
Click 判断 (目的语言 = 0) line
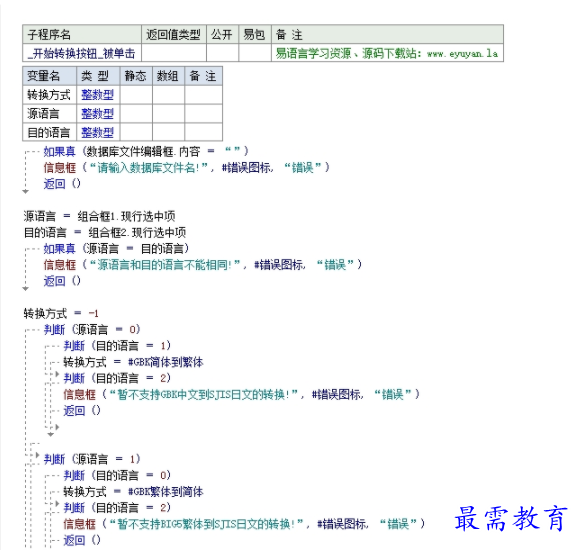pos(117,475)
